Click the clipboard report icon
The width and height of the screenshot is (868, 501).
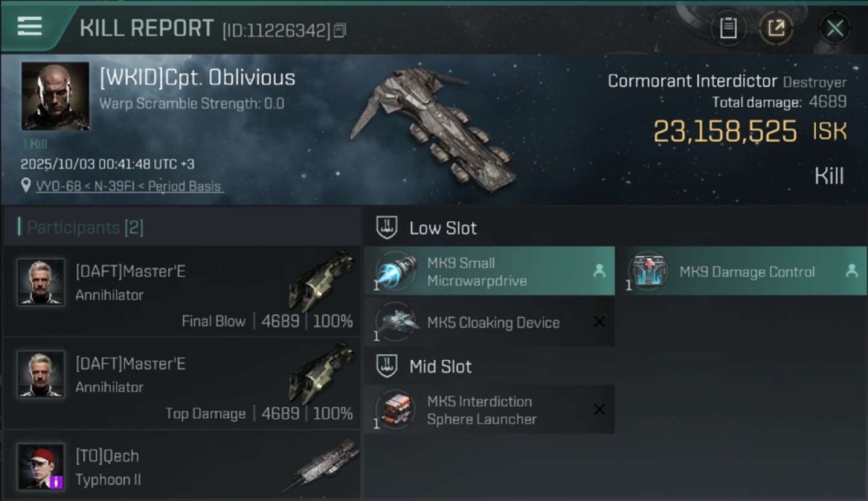coord(728,28)
